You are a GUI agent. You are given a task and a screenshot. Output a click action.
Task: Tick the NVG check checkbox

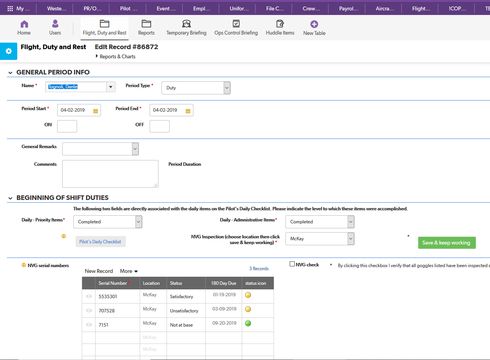[292, 264]
